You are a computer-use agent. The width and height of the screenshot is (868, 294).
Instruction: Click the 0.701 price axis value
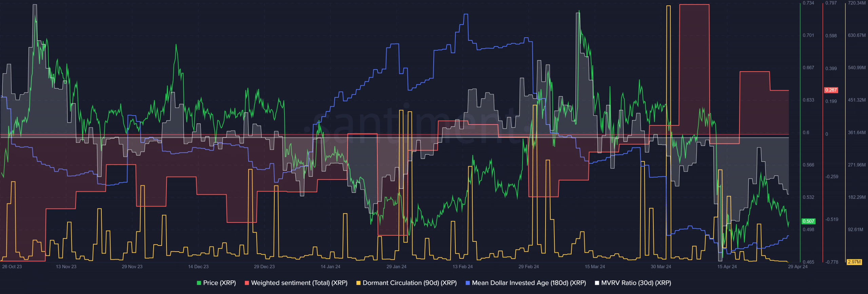tap(808, 35)
